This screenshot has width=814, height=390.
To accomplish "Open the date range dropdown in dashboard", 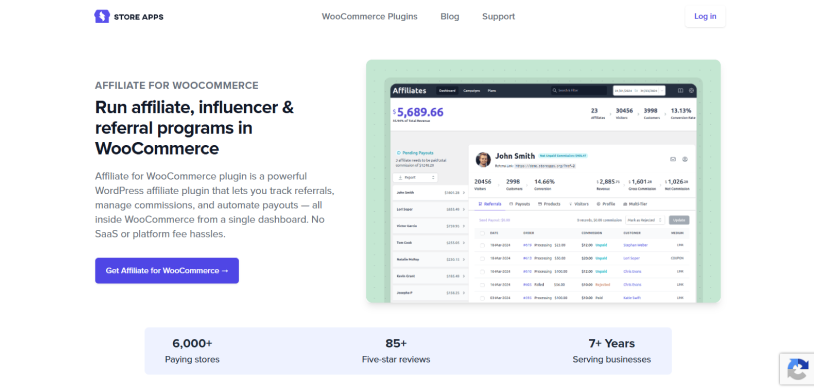I will coord(639,91).
